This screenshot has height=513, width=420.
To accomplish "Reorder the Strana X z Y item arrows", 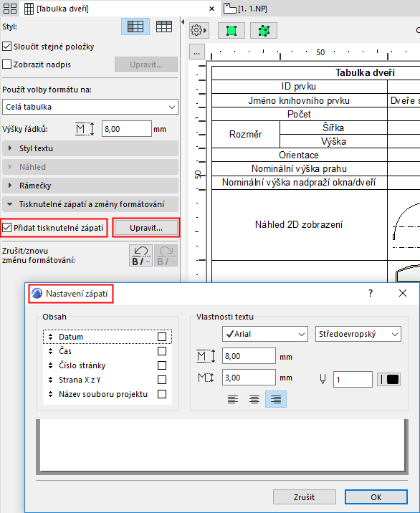I will point(50,380).
